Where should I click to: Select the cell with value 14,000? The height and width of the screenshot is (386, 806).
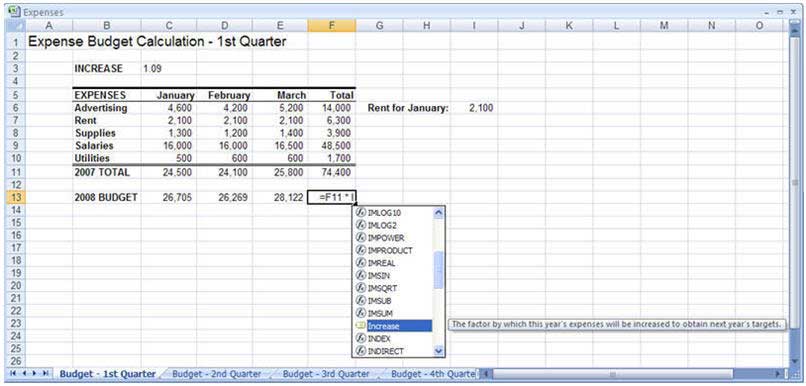point(332,108)
